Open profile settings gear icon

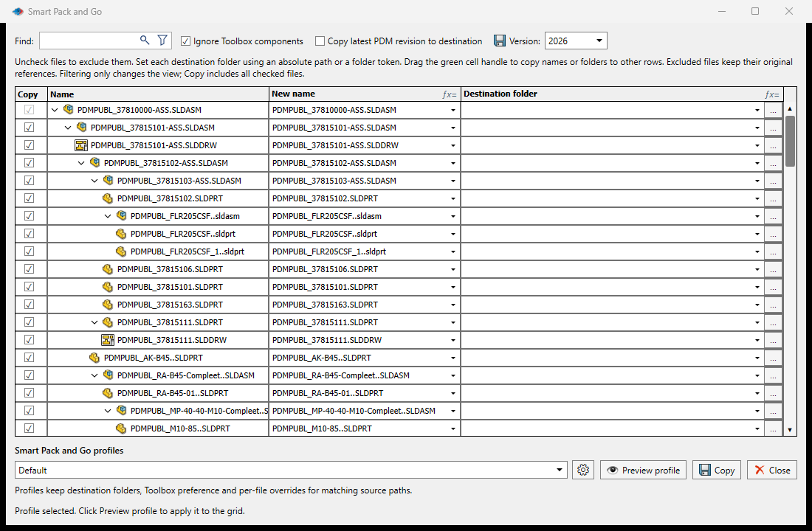click(x=582, y=469)
